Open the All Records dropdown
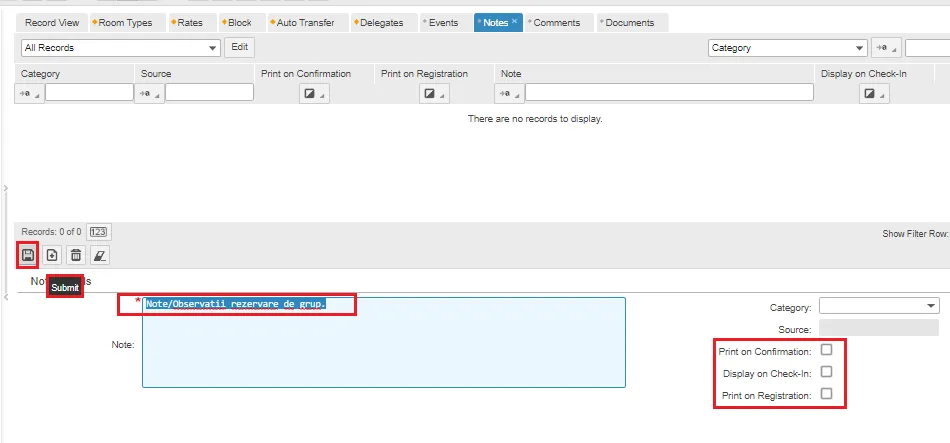 click(x=121, y=48)
